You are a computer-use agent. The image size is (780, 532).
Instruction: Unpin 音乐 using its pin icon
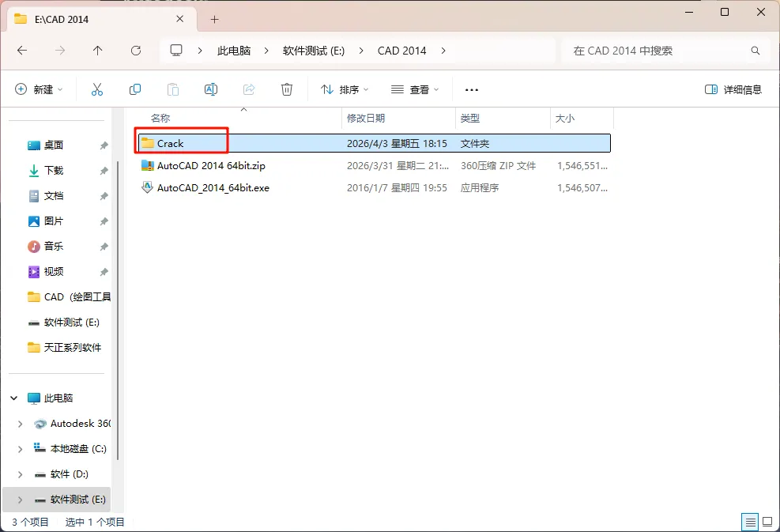[x=104, y=247]
